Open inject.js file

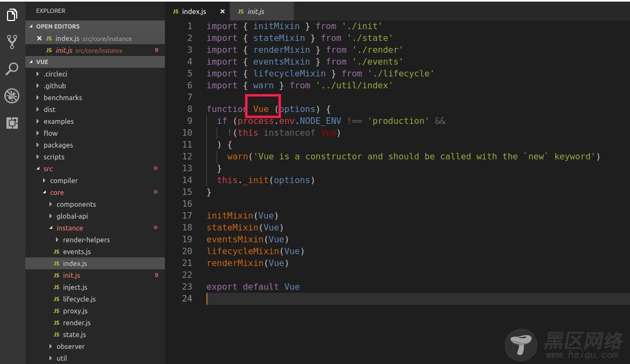[95, 287]
